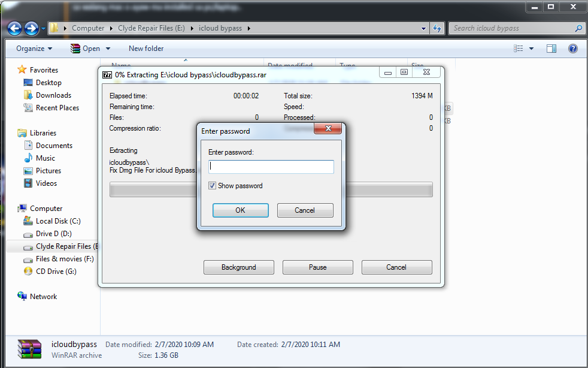
Task: Open recent pages dropdown beside the Forward button
Action: pos(43,28)
